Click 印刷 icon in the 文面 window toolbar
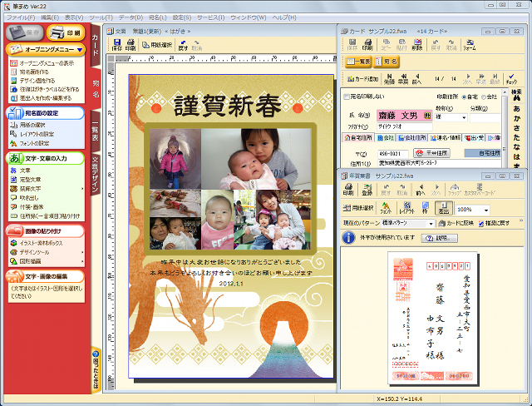532x406 pixels. tap(131, 45)
